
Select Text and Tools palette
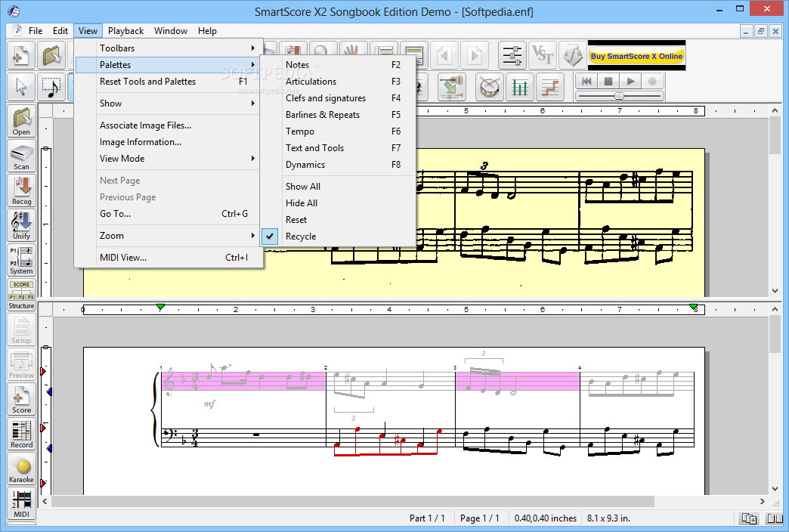(x=338, y=147)
